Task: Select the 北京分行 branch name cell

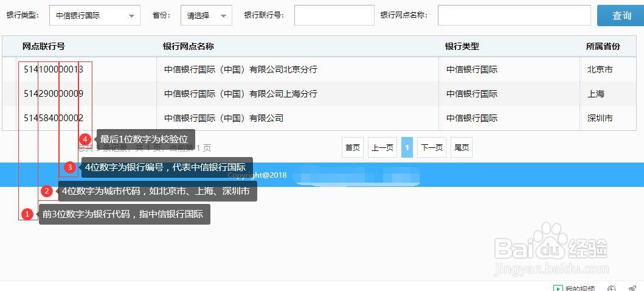Action: point(241,69)
